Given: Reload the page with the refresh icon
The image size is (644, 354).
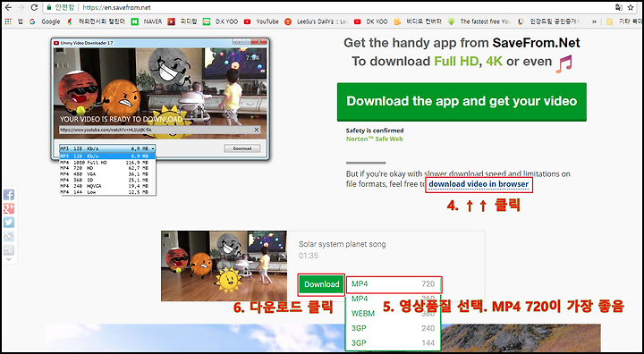Looking at the screenshot, I should point(35,7).
